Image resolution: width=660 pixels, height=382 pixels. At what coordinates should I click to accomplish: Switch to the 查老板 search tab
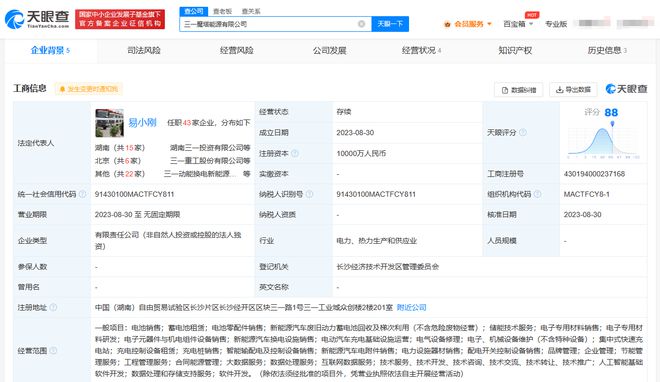pos(222,11)
